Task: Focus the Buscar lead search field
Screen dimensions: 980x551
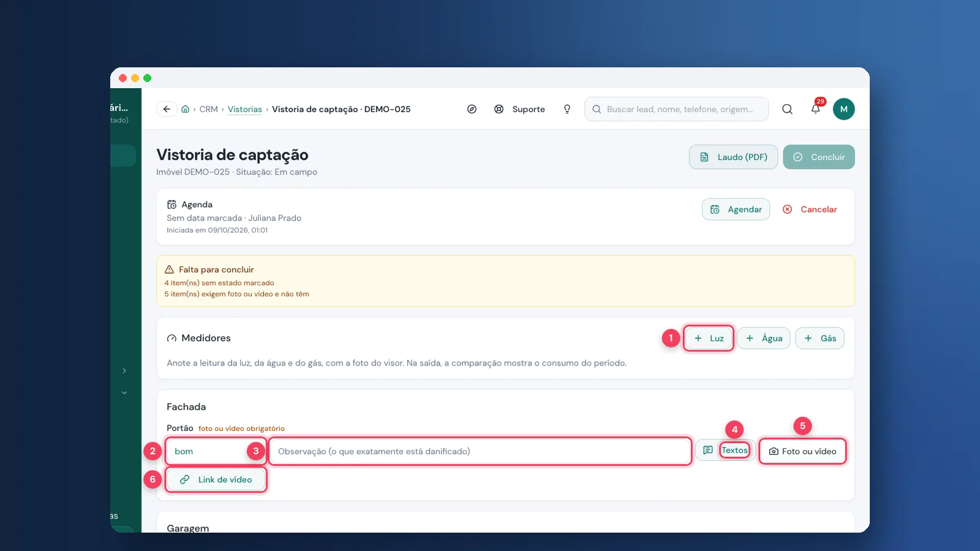Action: [x=677, y=109]
